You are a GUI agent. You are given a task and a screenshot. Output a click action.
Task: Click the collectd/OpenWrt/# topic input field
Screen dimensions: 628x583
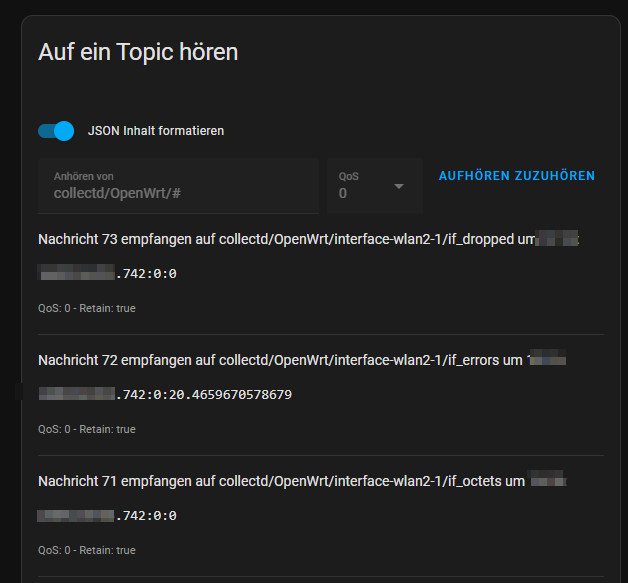[178, 193]
